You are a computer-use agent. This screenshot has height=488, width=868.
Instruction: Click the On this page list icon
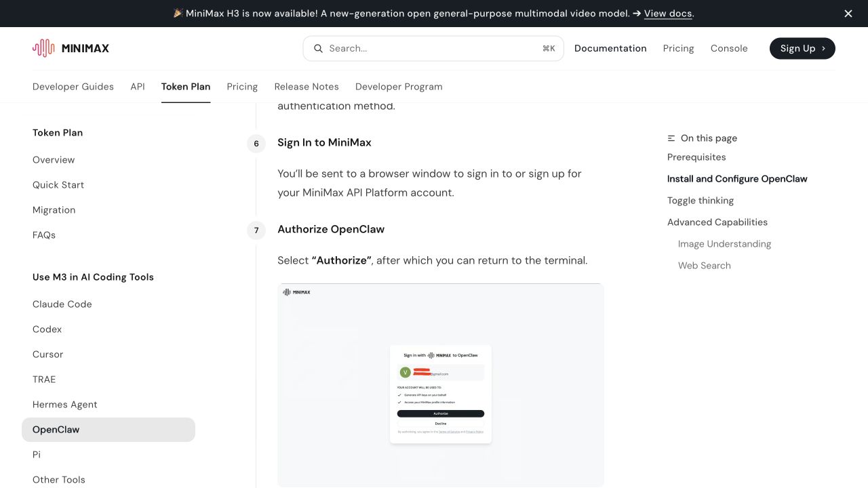click(671, 138)
